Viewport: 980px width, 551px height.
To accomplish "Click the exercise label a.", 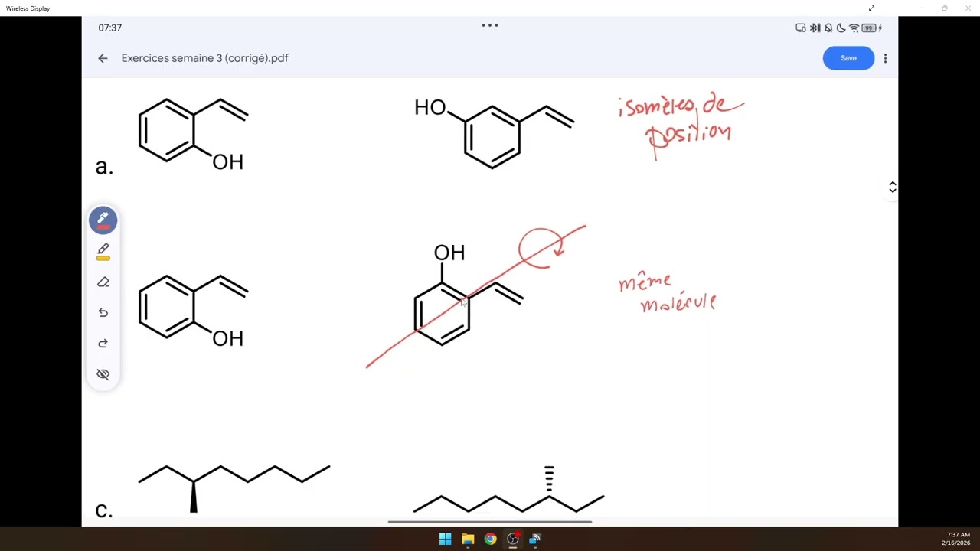I will pyautogui.click(x=104, y=167).
